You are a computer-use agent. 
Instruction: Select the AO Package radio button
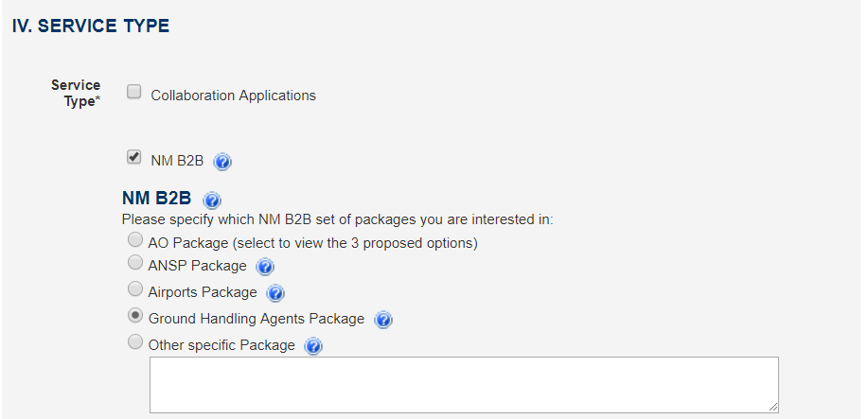coord(135,239)
